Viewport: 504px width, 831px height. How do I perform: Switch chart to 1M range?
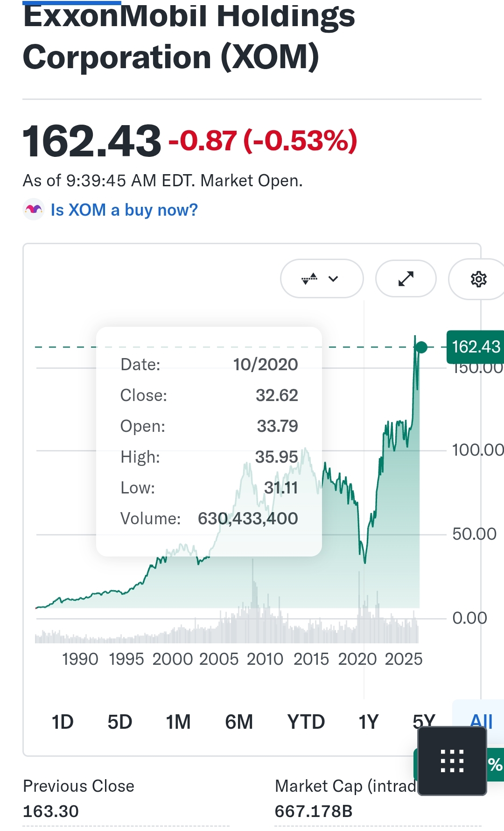coord(178,722)
